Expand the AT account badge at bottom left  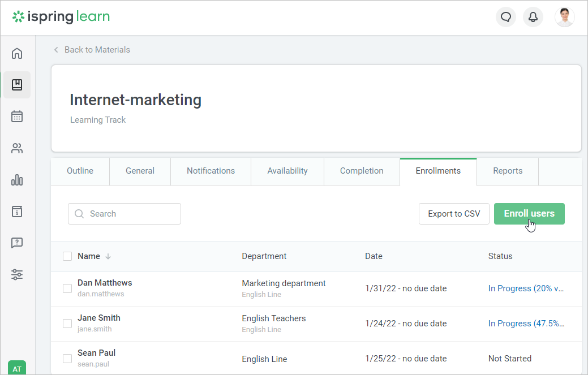pyautogui.click(x=17, y=368)
